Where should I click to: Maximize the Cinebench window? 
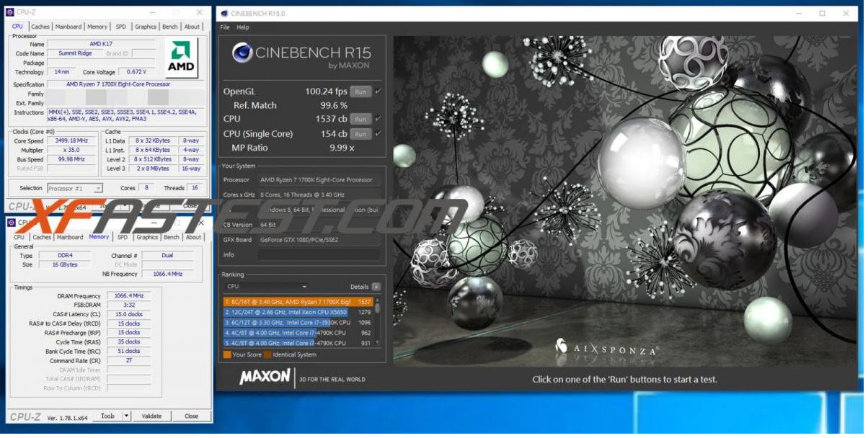(822, 13)
